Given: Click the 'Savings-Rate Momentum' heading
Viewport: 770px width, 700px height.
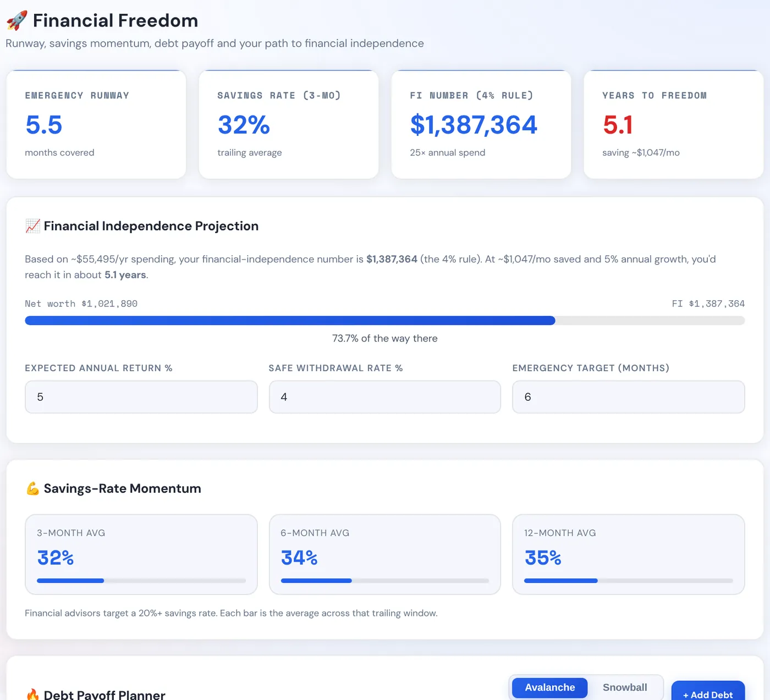Looking at the screenshot, I should click(123, 488).
